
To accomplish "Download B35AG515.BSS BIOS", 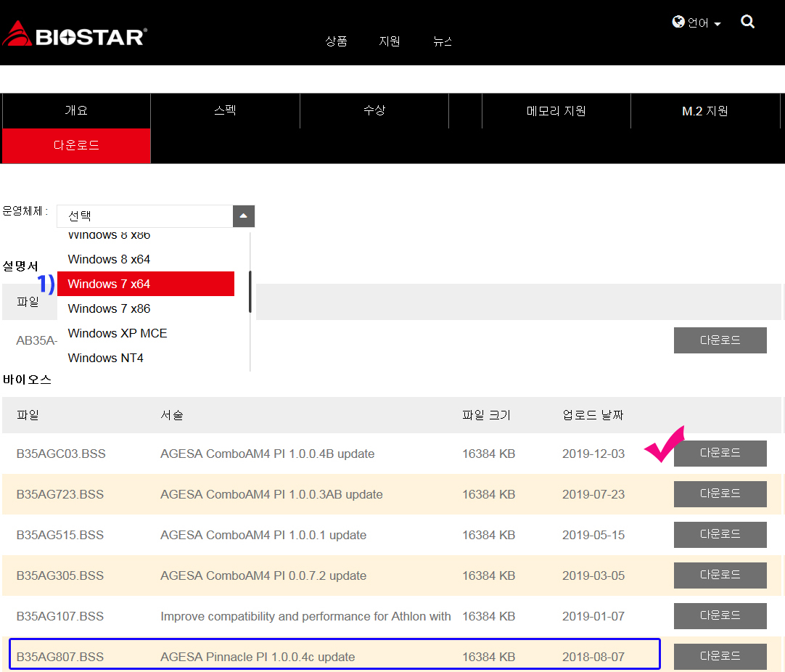I will [720, 534].
